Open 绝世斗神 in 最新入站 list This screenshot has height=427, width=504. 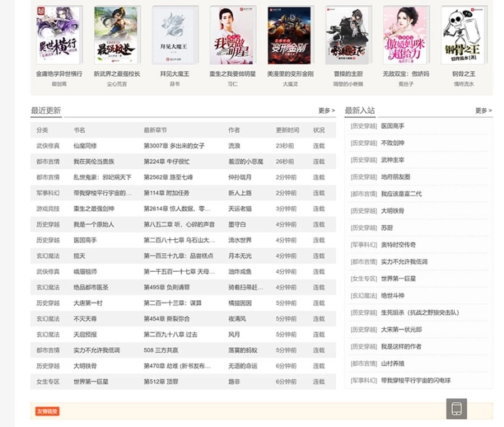(393, 296)
